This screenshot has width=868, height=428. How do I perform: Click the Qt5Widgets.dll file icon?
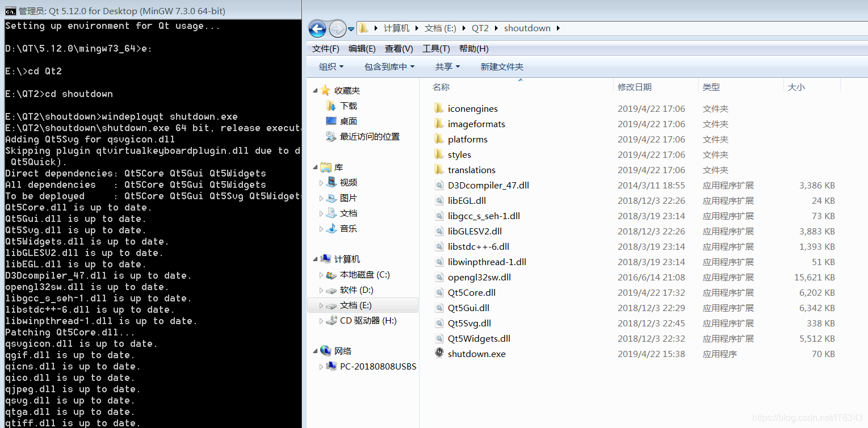(439, 338)
